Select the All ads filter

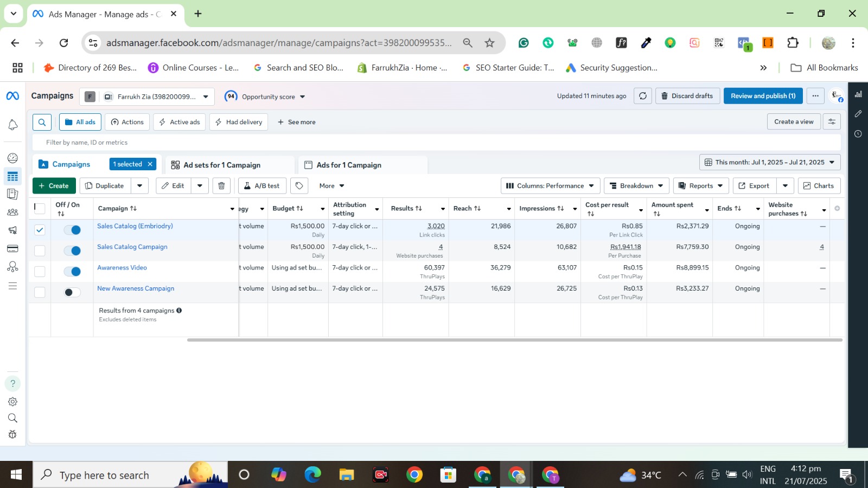click(x=80, y=122)
